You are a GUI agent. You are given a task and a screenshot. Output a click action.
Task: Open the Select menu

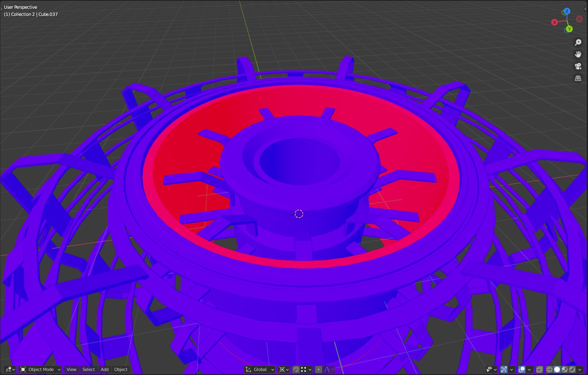(88, 369)
